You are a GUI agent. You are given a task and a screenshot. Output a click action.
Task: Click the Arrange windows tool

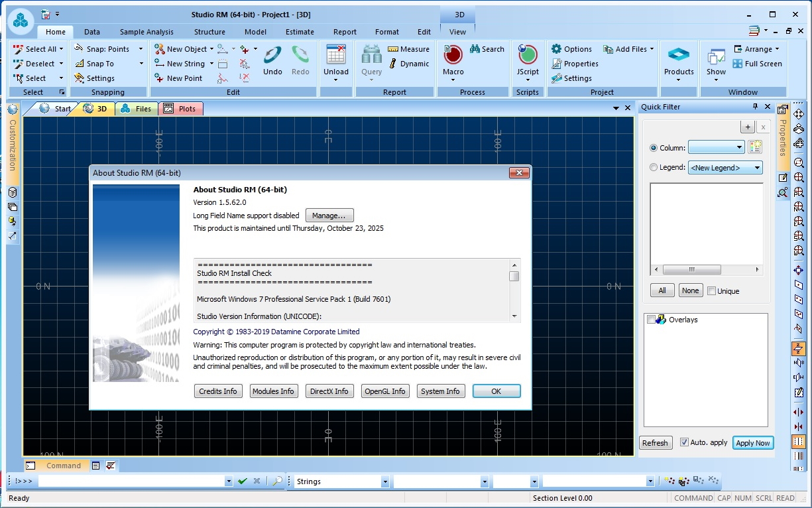[x=752, y=49]
